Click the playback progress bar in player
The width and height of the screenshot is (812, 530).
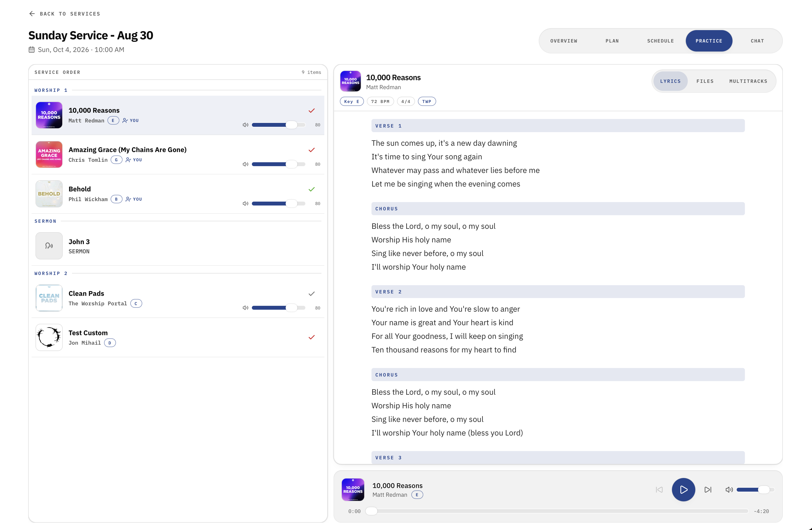[x=557, y=511]
